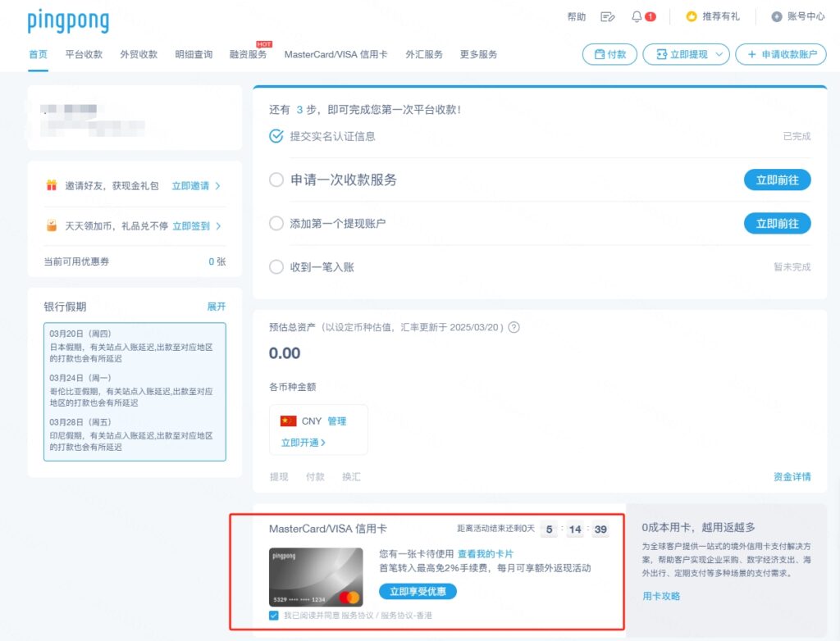
Task: Click the completed 提交实名认证信息 check circle
Action: [276, 138]
